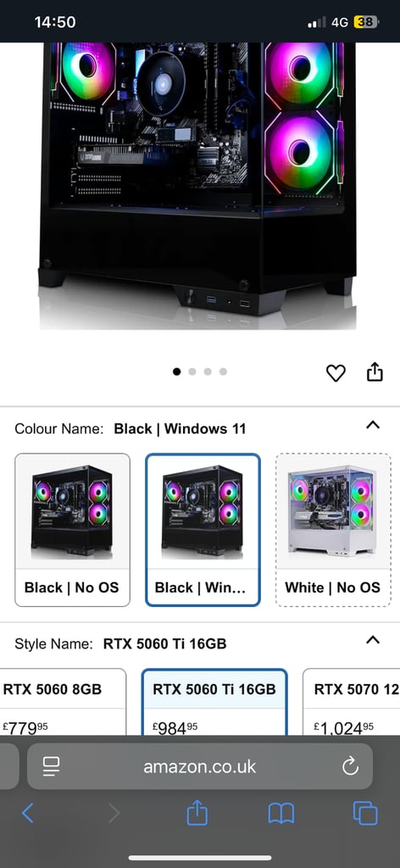
Task: Collapse the Style Name section
Action: point(373,640)
